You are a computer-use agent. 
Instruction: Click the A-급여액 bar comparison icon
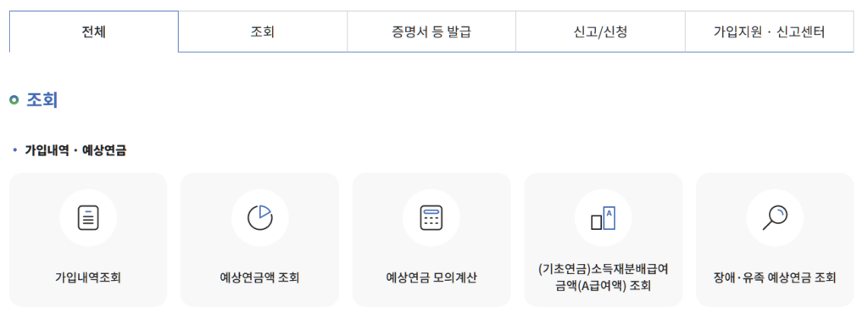click(604, 218)
